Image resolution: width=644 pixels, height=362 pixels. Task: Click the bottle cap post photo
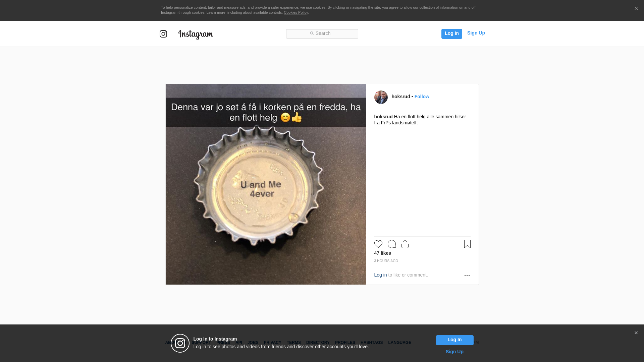266,184
